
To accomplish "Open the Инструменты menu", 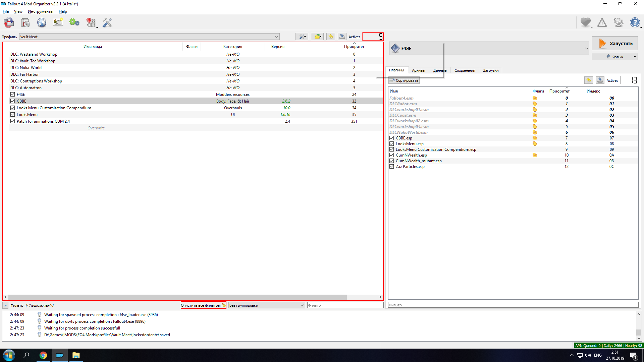I will (x=41, y=11).
